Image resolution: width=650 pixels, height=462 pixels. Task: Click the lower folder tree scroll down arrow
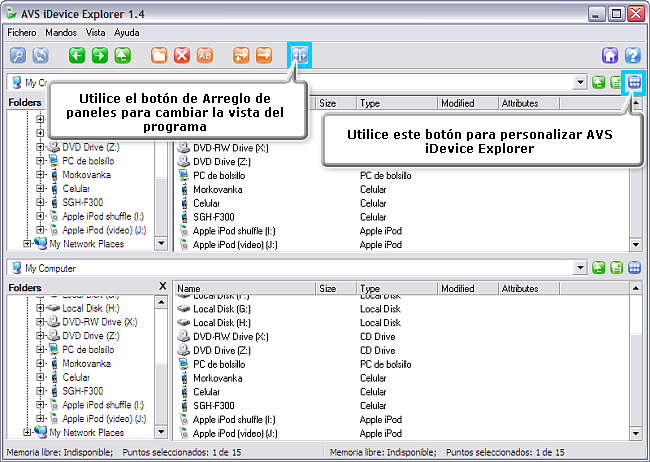pyautogui.click(x=161, y=432)
